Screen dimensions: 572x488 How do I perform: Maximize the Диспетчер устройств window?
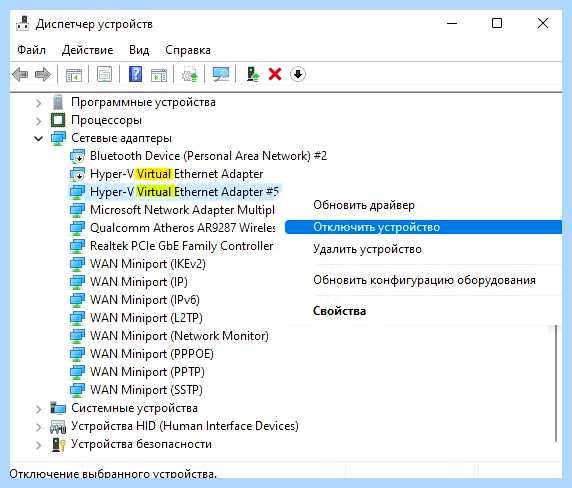[x=497, y=24]
